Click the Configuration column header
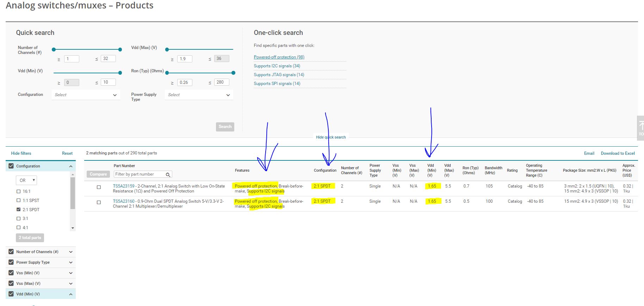This screenshot has width=644, height=306. tap(325, 171)
